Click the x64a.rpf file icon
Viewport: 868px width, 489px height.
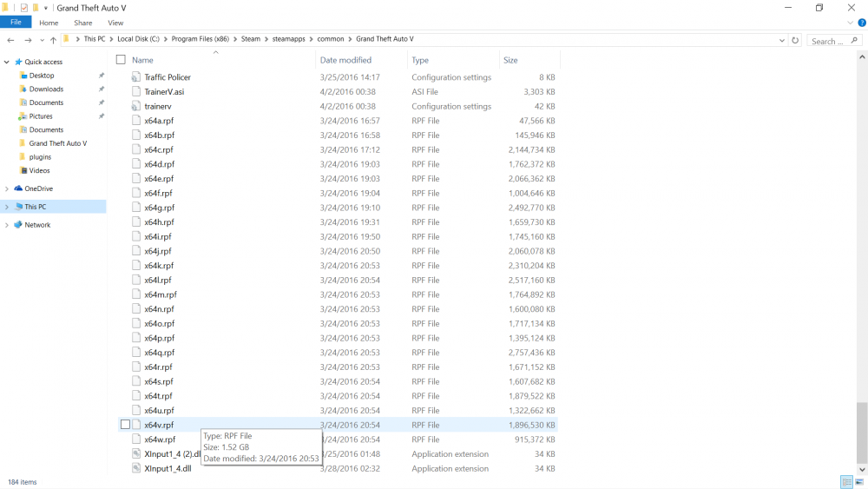(136, 120)
